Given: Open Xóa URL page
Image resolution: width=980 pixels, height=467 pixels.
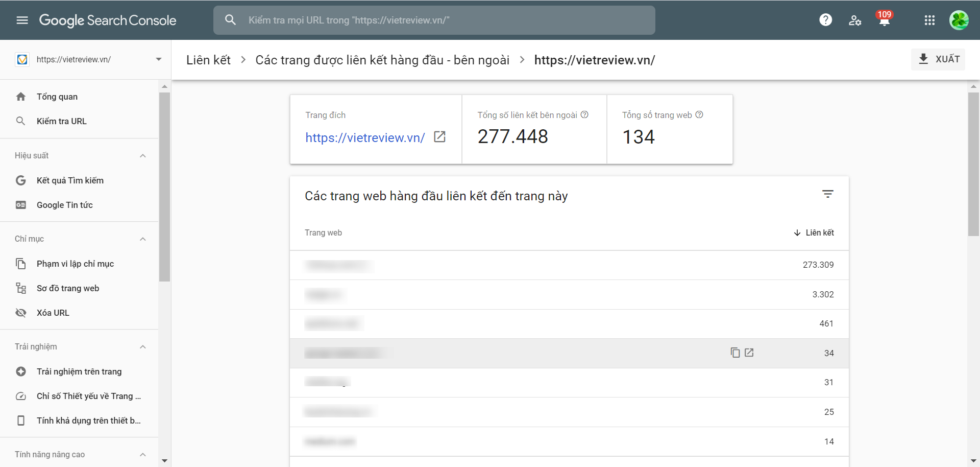Looking at the screenshot, I should [53, 313].
